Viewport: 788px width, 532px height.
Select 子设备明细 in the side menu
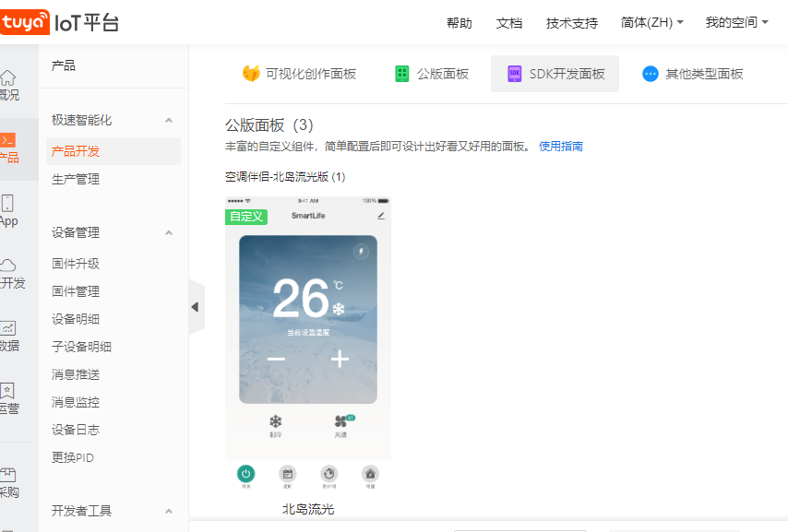point(81,347)
